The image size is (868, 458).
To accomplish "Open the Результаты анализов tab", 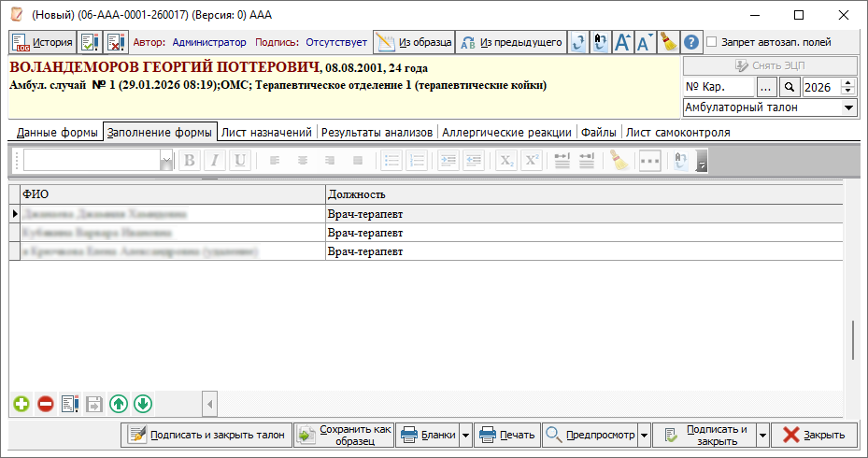I will coord(377,133).
